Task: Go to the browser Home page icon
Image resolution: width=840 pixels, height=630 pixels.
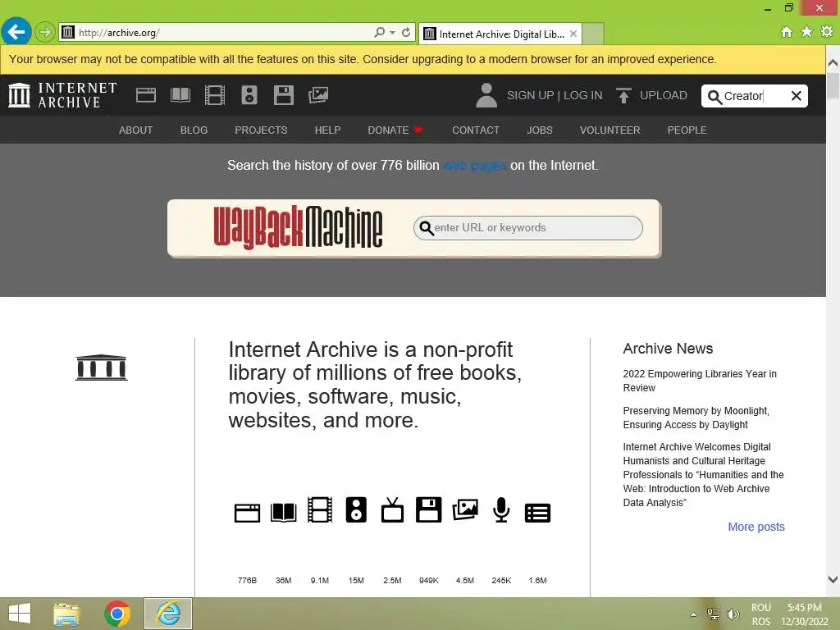Action: tap(787, 32)
